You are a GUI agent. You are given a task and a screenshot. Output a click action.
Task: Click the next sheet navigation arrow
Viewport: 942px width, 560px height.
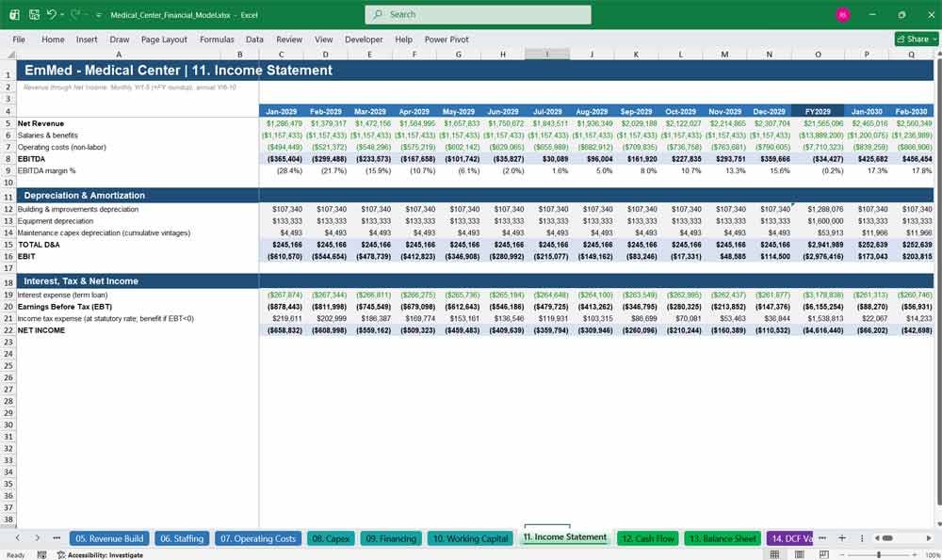[x=38, y=537]
